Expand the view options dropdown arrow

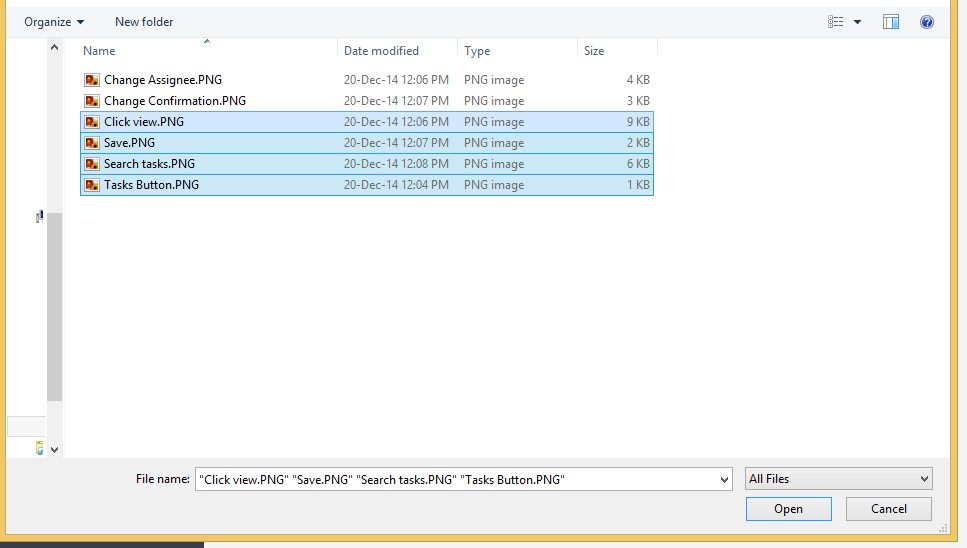coord(857,22)
